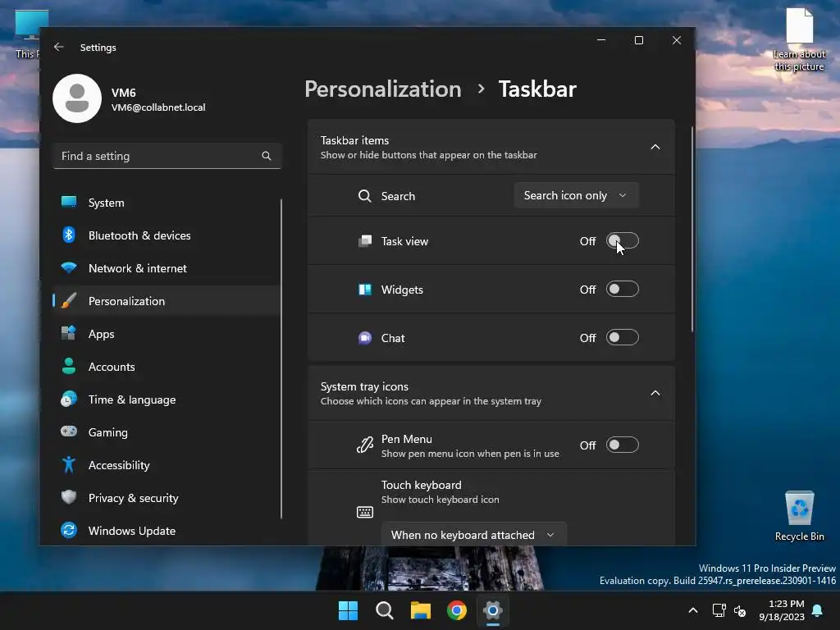Turn on the Widgets toggle
Screen dimensions: 840x630
point(623,290)
